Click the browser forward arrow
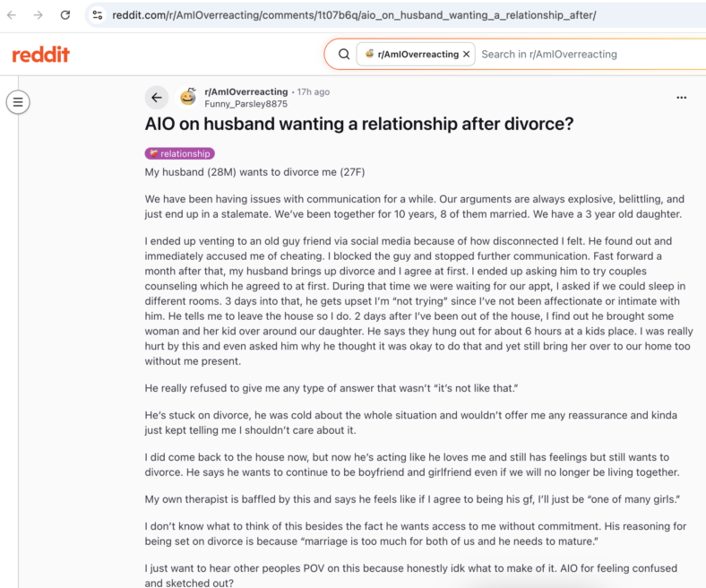Screen dimensions: 706x588 point(39,15)
